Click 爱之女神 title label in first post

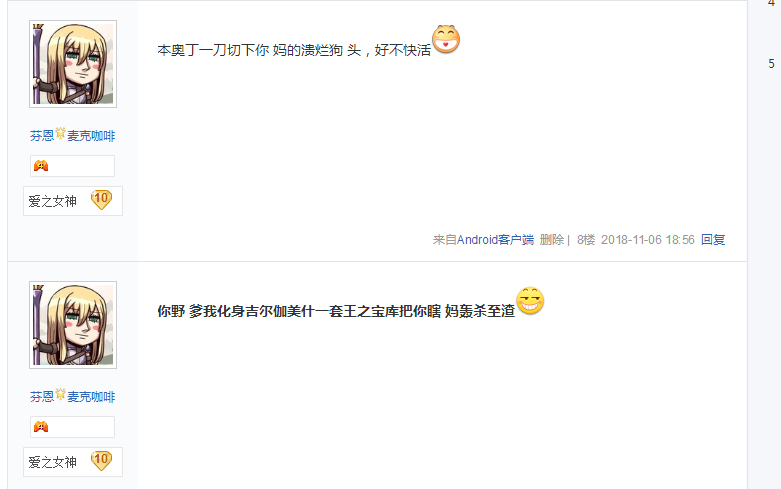(x=52, y=201)
